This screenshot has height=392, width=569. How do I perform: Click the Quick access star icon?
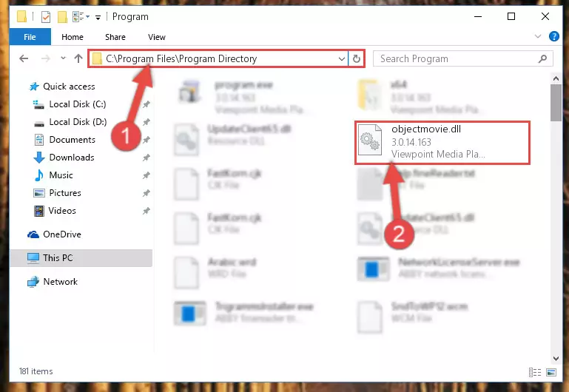click(x=34, y=87)
